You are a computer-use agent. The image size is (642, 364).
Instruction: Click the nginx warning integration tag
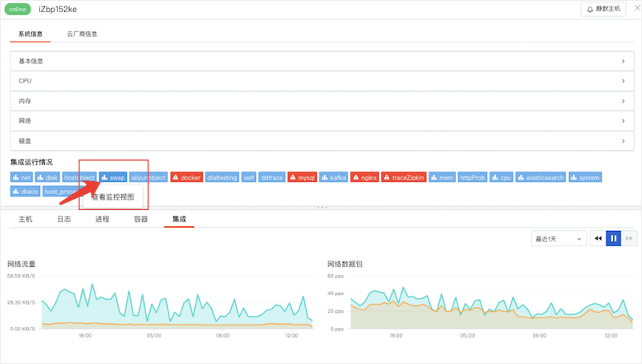coord(366,177)
